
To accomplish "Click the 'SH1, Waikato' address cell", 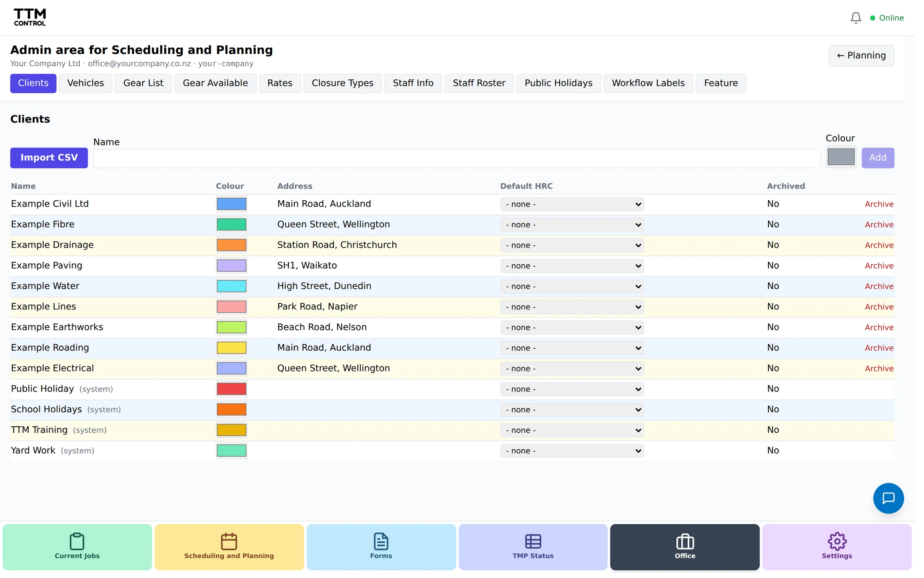I will [x=307, y=265].
